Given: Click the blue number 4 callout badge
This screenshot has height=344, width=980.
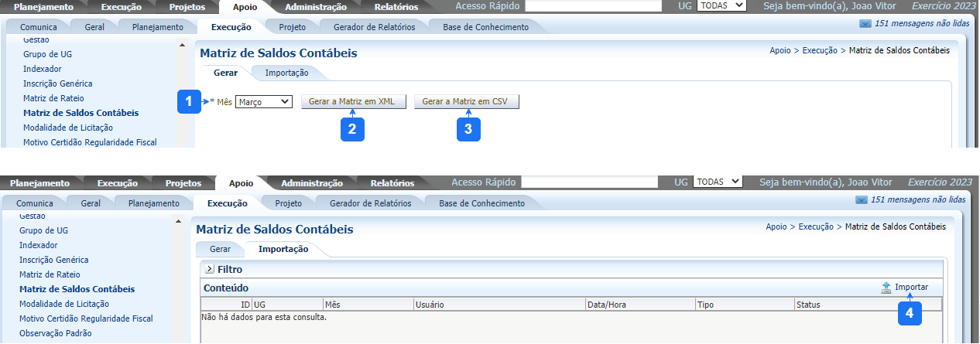Looking at the screenshot, I should tap(909, 312).
